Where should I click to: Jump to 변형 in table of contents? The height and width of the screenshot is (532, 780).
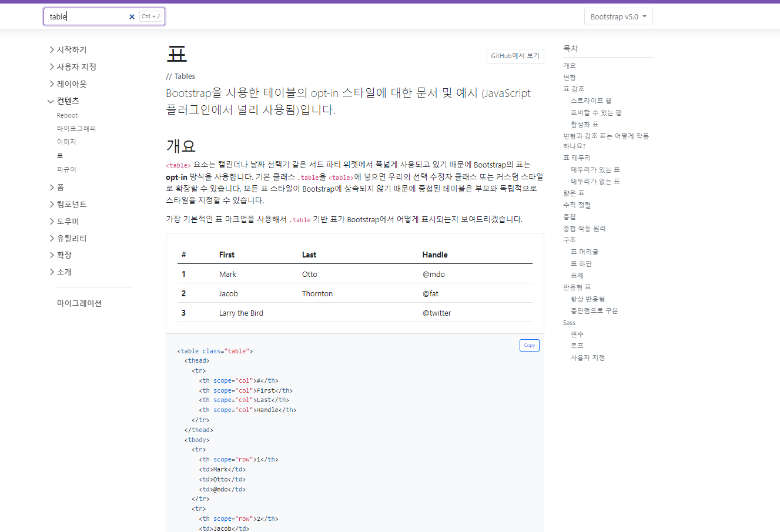click(570, 78)
